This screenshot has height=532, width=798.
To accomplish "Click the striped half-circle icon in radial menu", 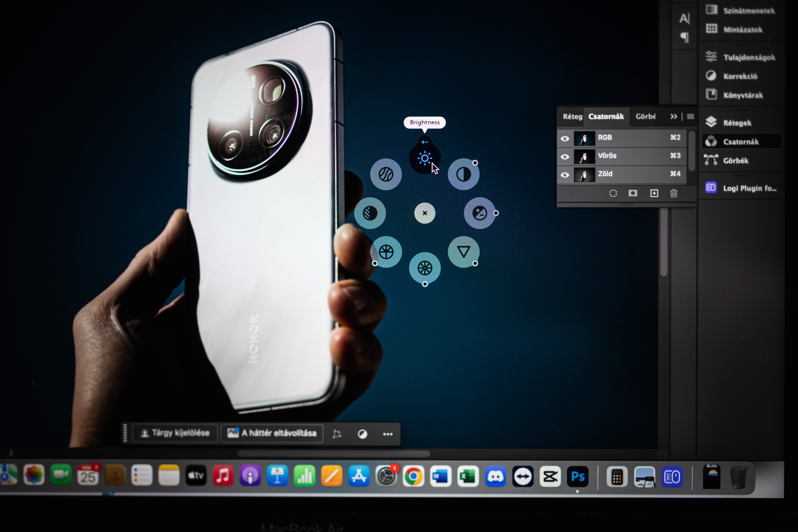I will click(370, 213).
